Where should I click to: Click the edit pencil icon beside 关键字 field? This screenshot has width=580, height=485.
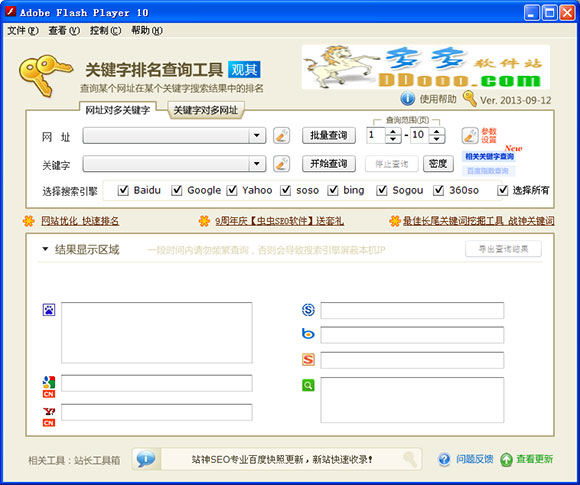(281, 164)
